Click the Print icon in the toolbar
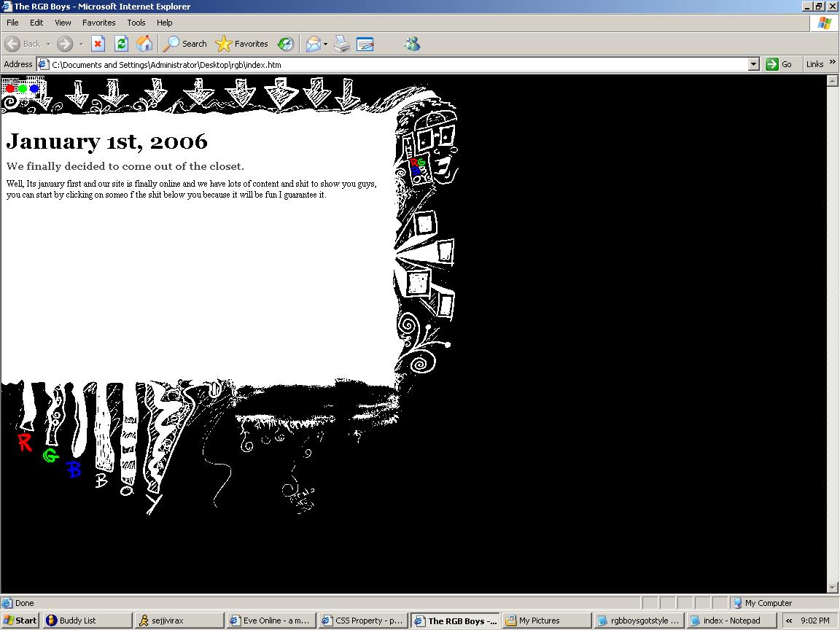The image size is (840, 630). pos(342,44)
